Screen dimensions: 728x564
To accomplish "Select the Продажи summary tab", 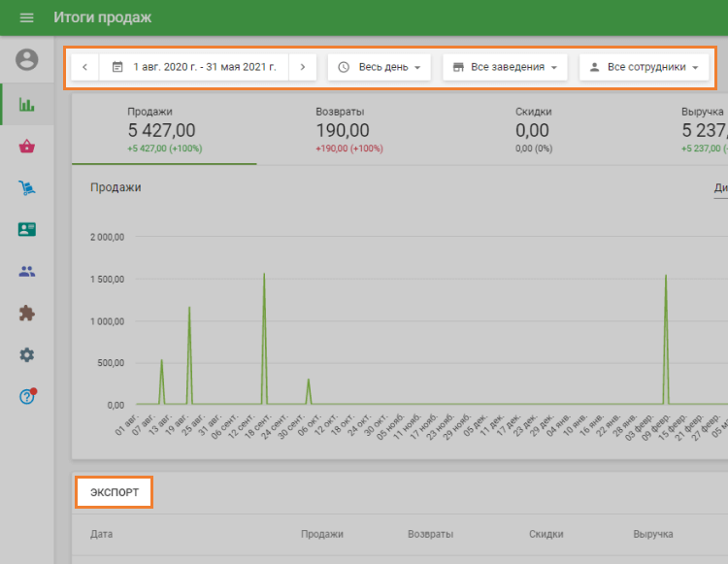I will click(x=163, y=130).
